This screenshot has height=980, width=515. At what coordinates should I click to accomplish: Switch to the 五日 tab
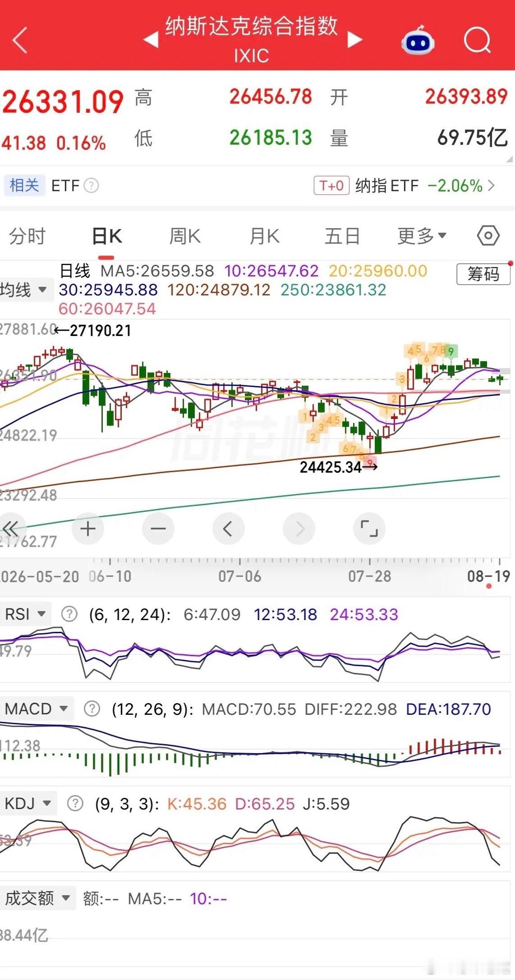click(342, 236)
